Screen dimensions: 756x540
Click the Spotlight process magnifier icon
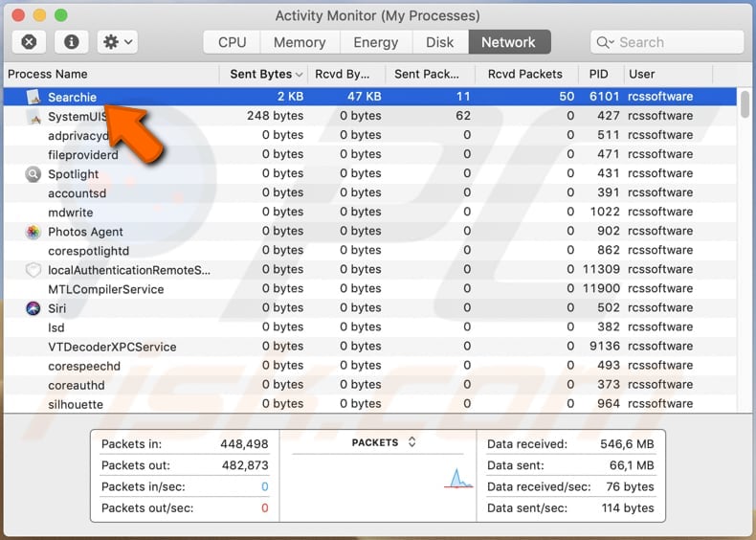pos(33,174)
